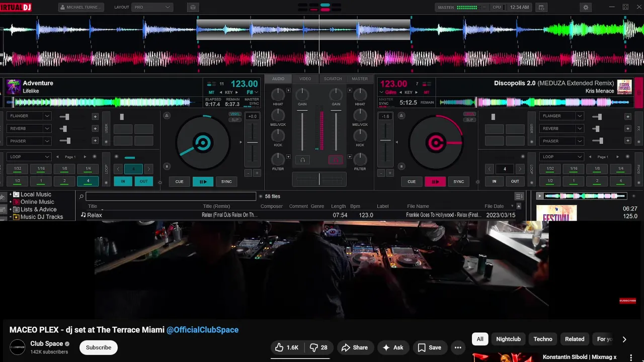This screenshot has height=362, width=644.
Task: Go to previous pads page on left deck
Action: point(57,157)
